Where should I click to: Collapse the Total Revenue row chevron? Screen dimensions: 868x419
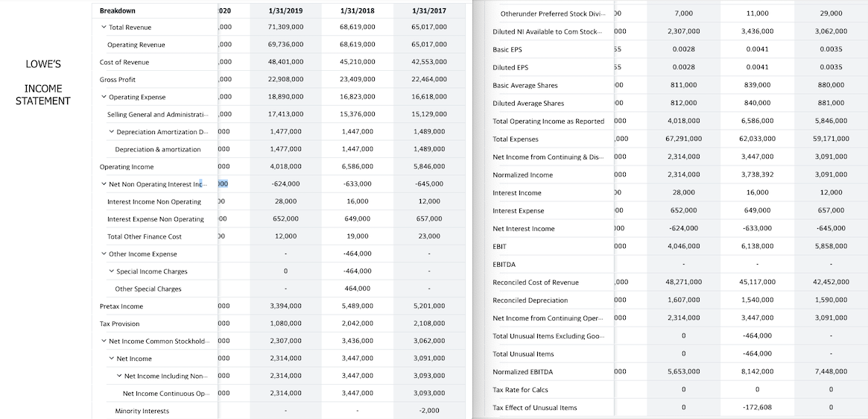click(x=104, y=27)
